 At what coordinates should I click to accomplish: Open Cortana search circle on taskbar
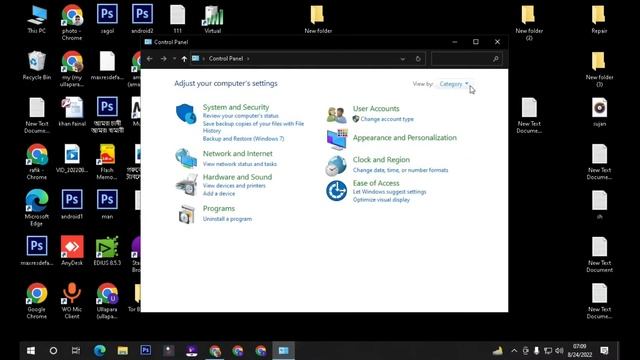53,350
